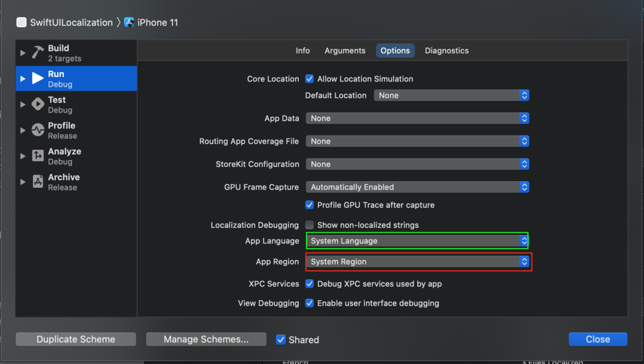The width and height of the screenshot is (644, 364).
Task: Select the Test action icon
Action: pyautogui.click(x=37, y=105)
